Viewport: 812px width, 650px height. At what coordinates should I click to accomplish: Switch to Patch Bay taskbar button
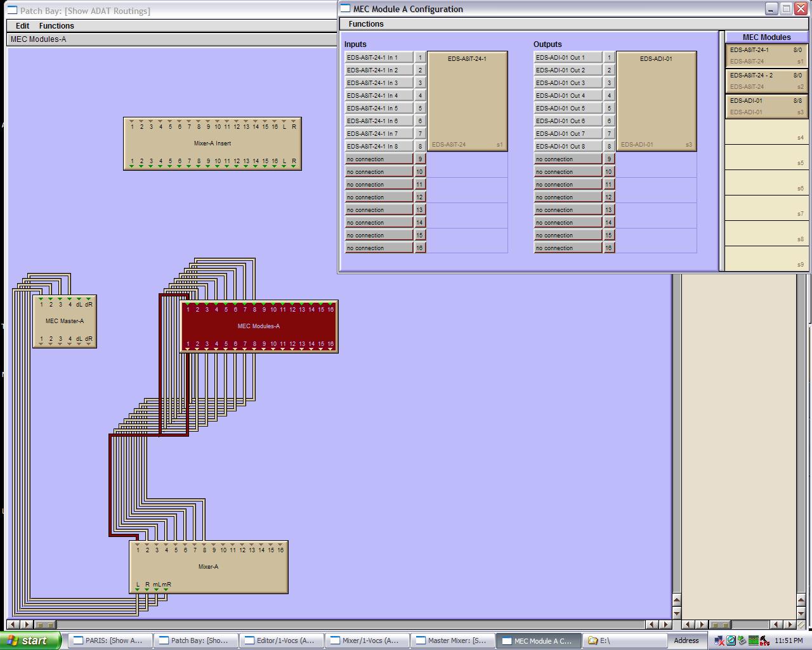tap(196, 640)
